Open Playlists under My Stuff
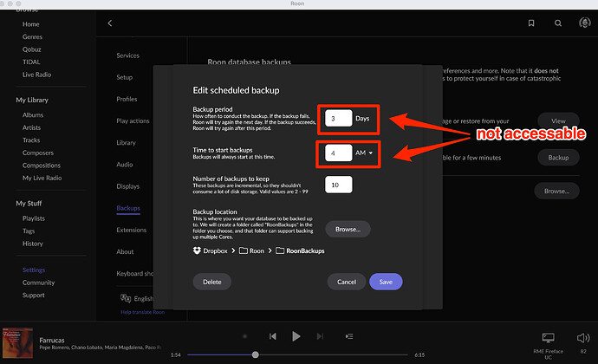 [34, 218]
